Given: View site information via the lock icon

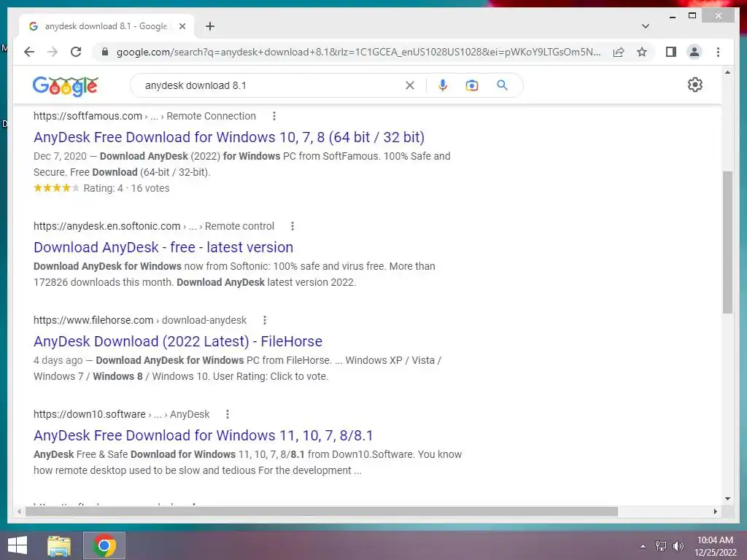Looking at the screenshot, I should 105,52.
